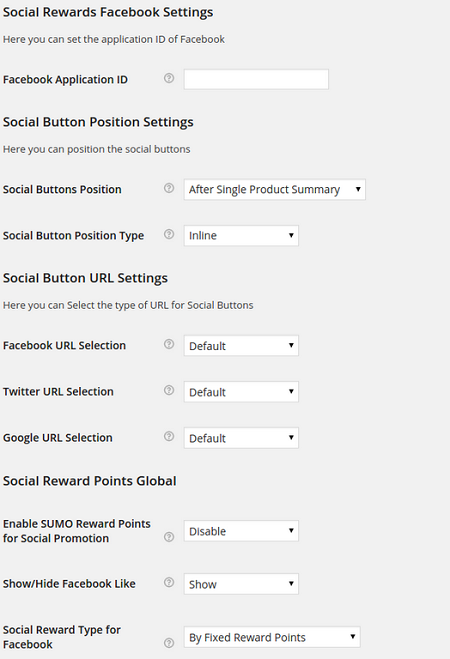Click help icon for Social Reward Type for Facebook
This screenshot has height=659, width=450.
coord(169,643)
